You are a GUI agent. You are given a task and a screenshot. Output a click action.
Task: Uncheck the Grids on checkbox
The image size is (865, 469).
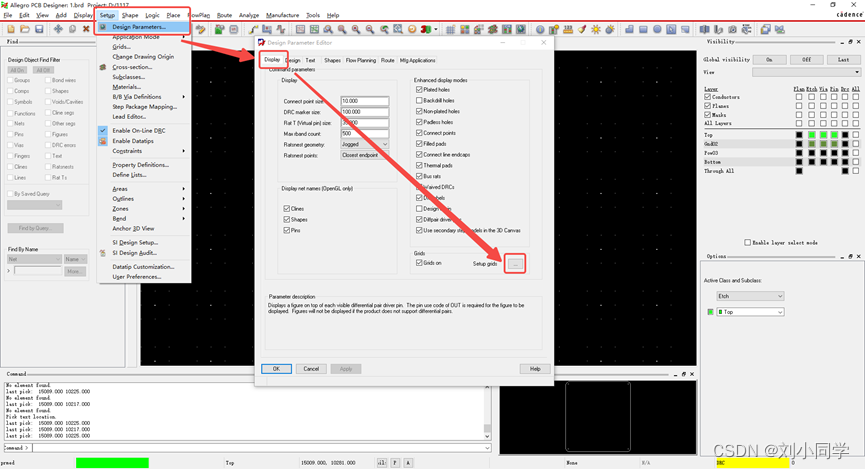pos(419,263)
